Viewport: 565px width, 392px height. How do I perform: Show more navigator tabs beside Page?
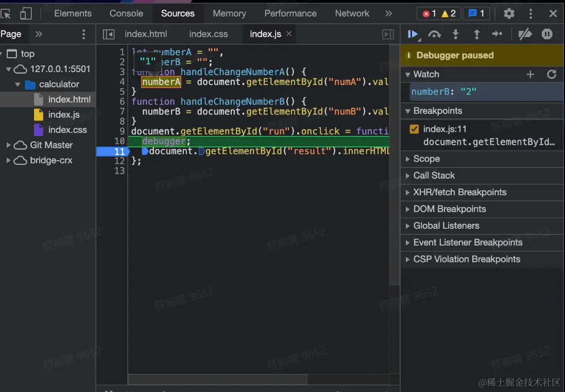(39, 34)
